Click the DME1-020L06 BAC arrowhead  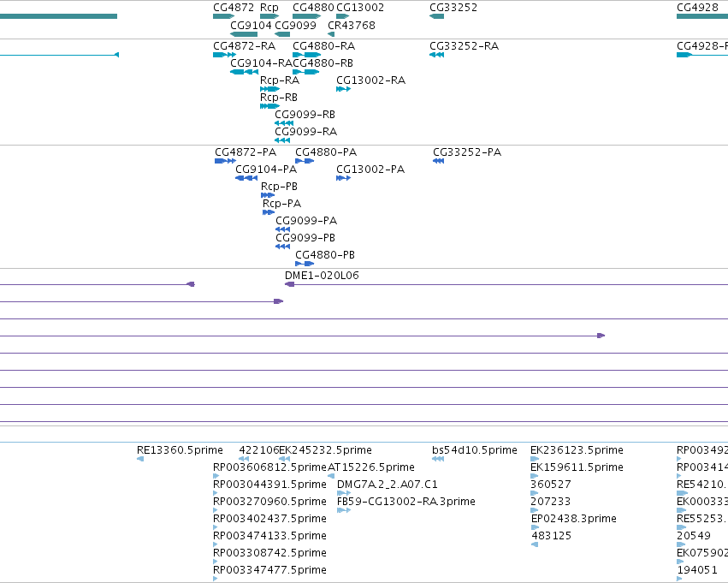290,284
